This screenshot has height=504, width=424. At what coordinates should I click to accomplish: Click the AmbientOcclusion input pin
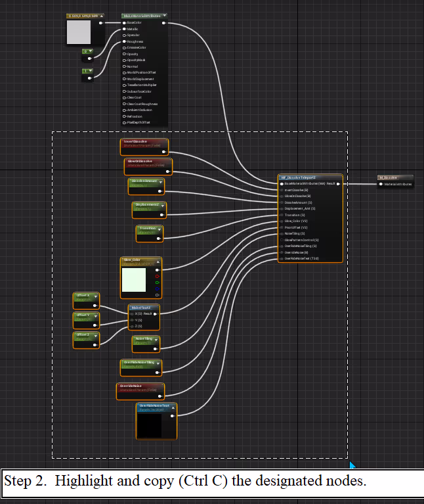[125, 110]
